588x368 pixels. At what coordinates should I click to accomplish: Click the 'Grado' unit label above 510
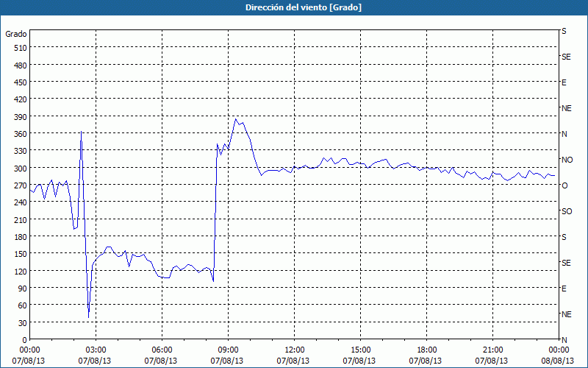pyautogui.click(x=16, y=34)
